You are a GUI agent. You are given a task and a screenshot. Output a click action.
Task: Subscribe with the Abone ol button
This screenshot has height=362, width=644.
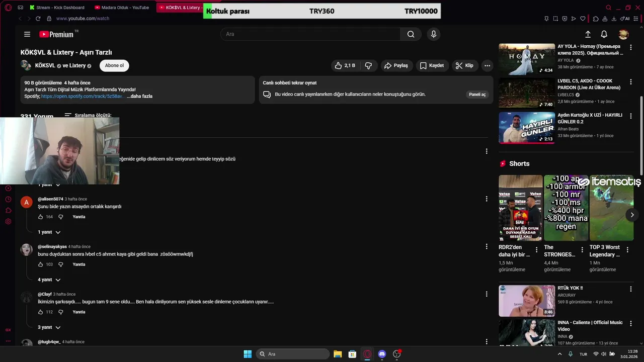[114, 65]
